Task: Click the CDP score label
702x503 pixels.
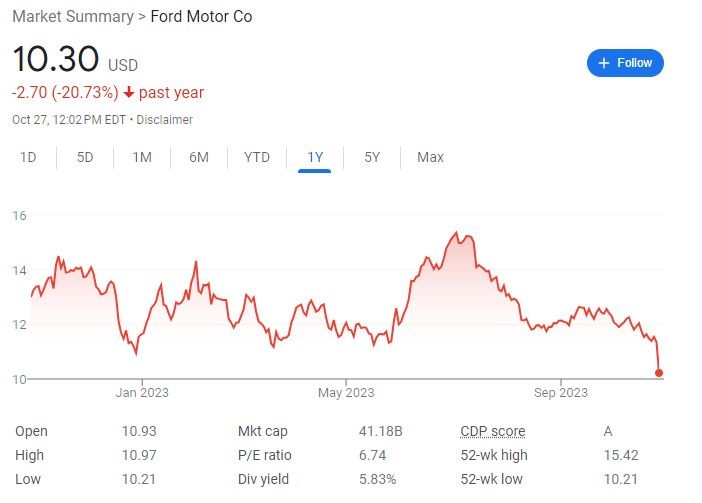Action: click(x=492, y=431)
